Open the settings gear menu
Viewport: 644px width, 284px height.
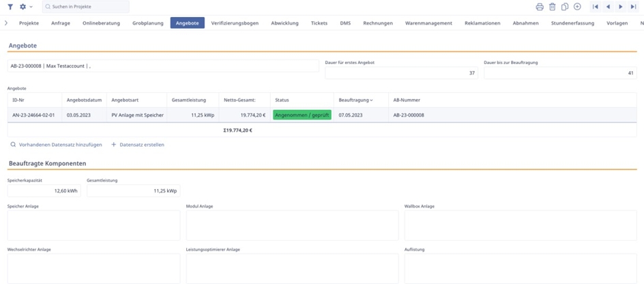pyautogui.click(x=24, y=7)
